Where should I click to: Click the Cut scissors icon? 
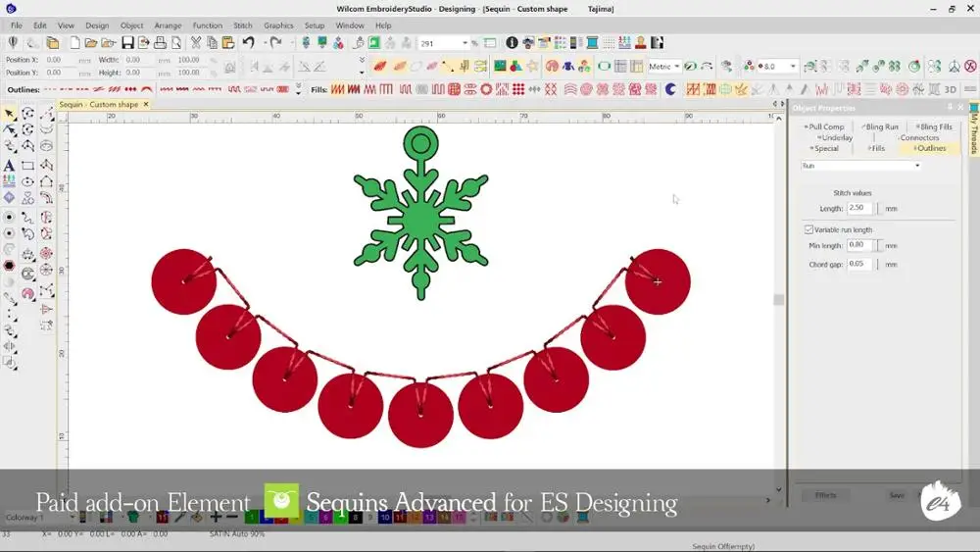tap(196, 42)
